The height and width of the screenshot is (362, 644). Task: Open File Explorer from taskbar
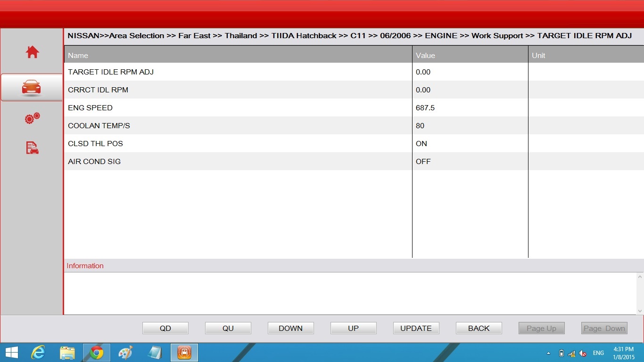tap(67, 353)
